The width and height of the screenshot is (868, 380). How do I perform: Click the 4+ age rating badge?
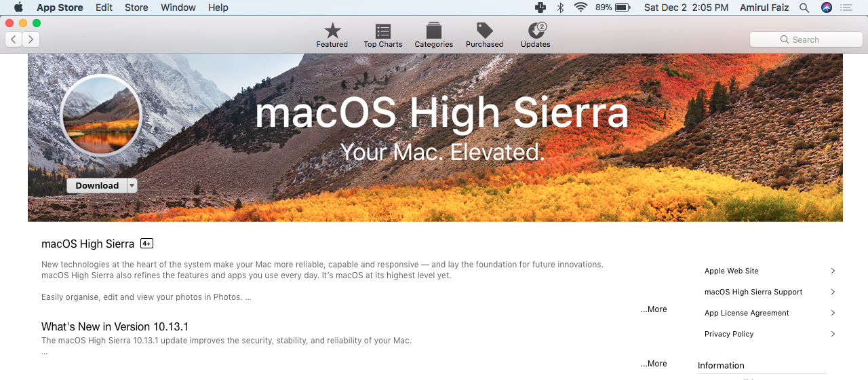(x=146, y=244)
